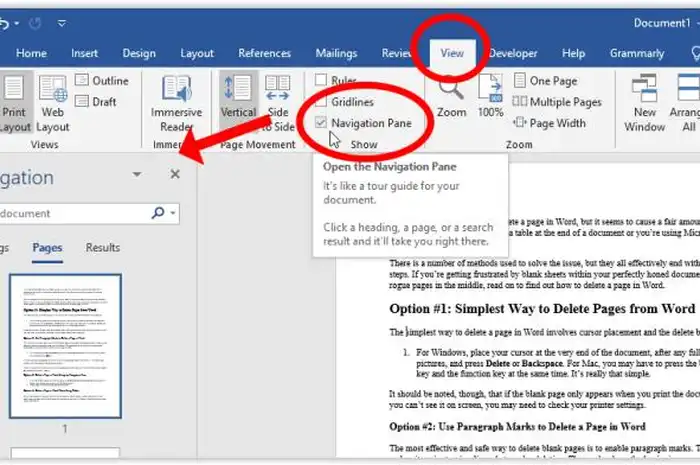
Task: Expand navigation pane options dropdown arrow
Action: 137,175
